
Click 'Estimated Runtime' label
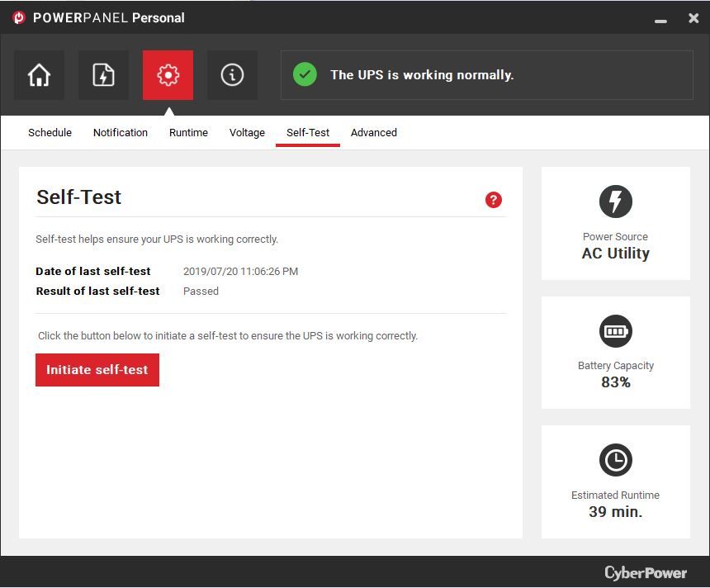(x=615, y=496)
